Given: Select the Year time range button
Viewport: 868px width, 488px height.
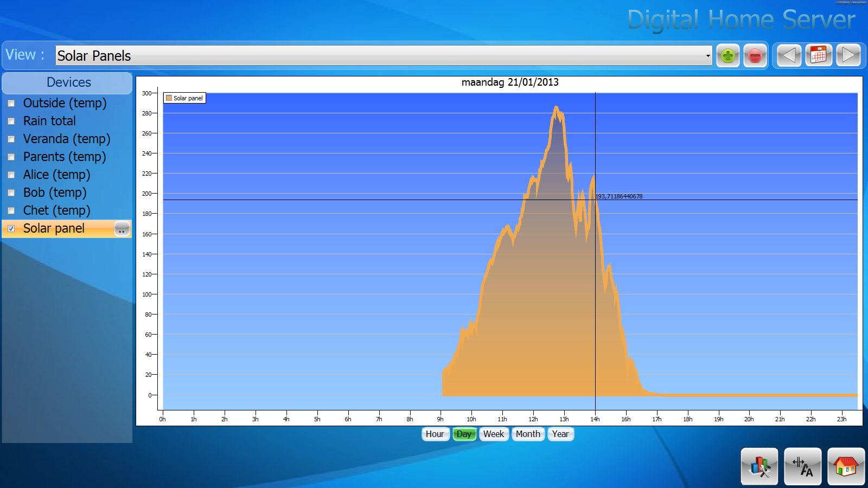Looking at the screenshot, I should [560, 434].
